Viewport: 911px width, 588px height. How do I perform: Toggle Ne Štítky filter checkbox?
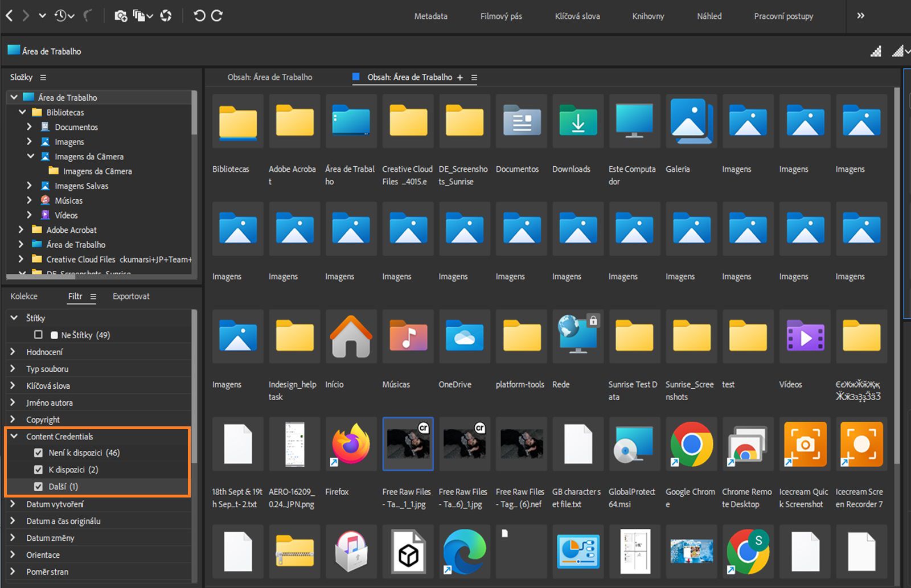point(38,335)
